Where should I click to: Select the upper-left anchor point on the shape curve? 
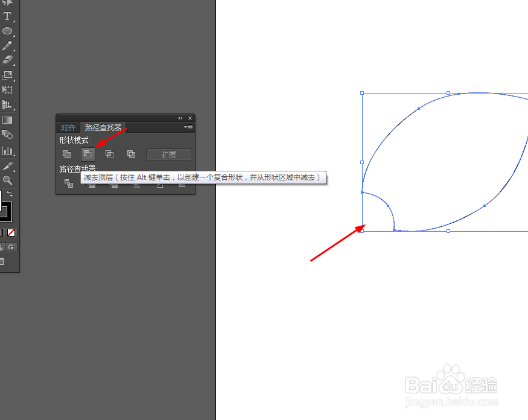[419, 109]
